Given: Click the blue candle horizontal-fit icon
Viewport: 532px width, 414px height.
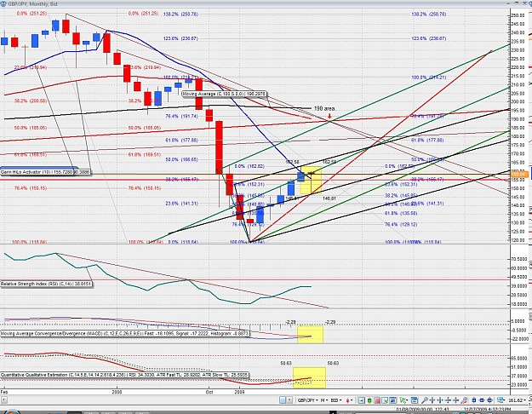Looking at the screenshot, I should pyautogui.click(x=482, y=400).
